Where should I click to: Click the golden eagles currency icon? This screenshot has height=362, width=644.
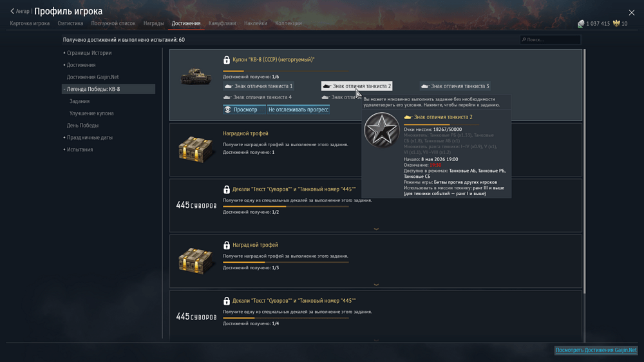pyautogui.click(x=616, y=23)
